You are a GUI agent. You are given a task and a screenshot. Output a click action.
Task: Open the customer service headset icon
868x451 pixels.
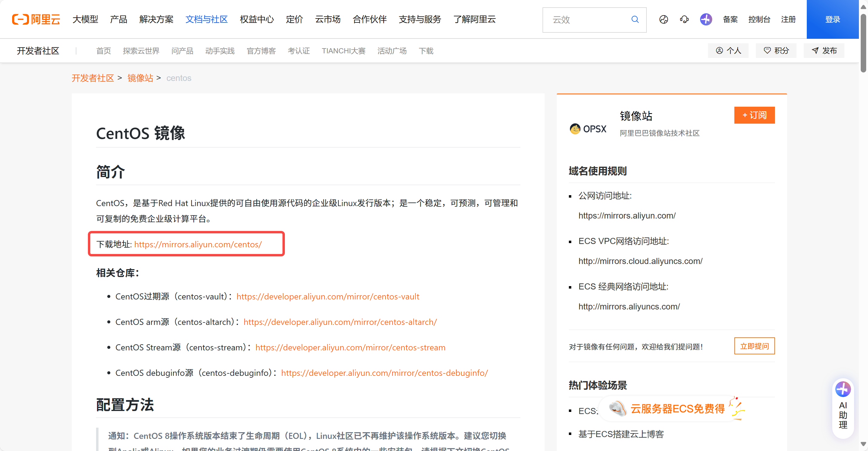click(684, 20)
